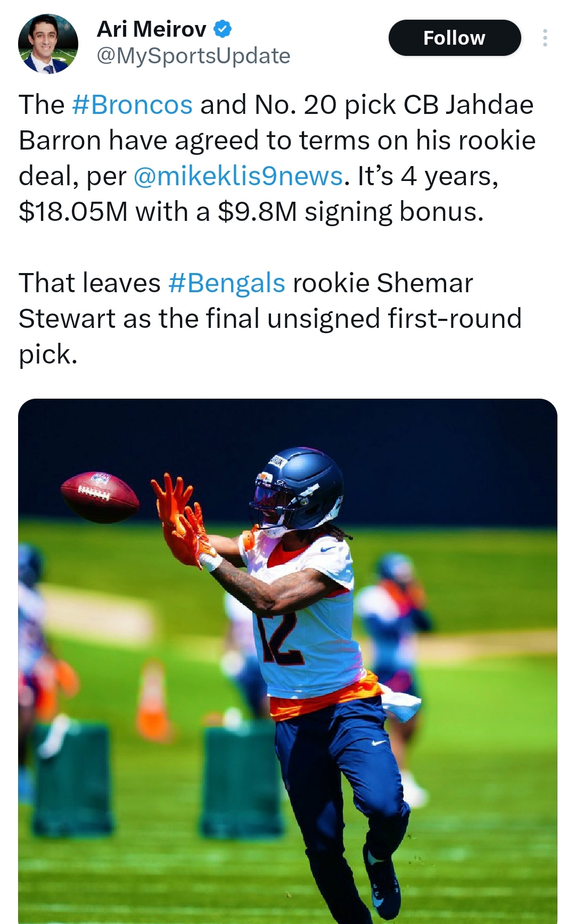Tap the blue verified badge icon
This screenshot has width=575, height=924.
coord(223,29)
